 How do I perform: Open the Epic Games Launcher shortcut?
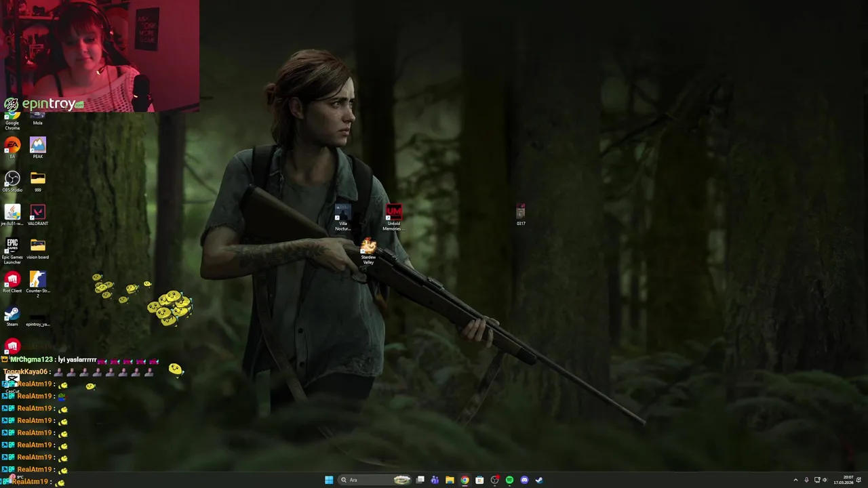12,251
